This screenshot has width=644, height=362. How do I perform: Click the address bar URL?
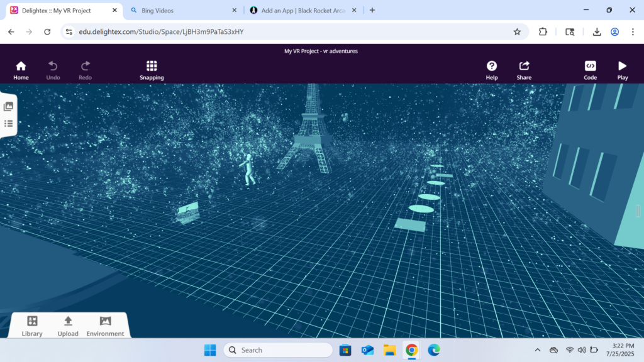162,31
